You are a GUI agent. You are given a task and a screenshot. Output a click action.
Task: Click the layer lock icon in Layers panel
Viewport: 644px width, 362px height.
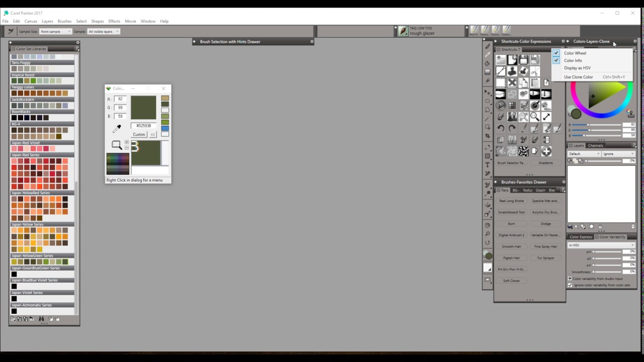tap(600, 227)
